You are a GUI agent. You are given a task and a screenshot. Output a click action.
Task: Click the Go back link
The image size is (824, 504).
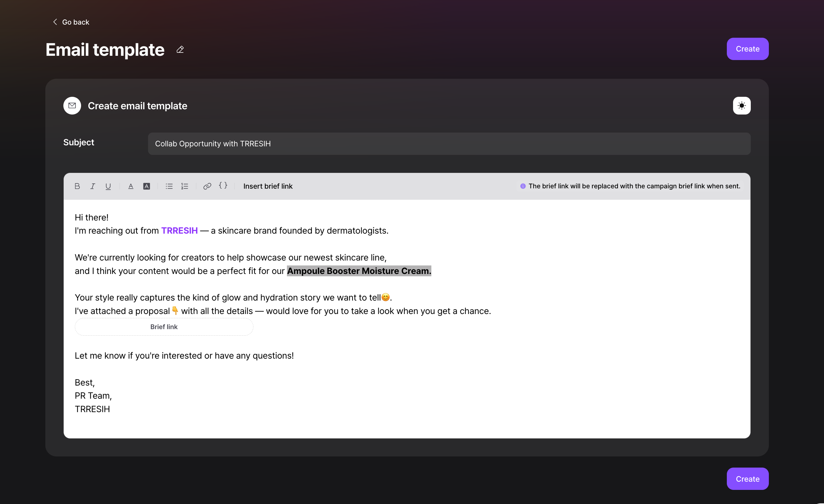pos(71,22)
